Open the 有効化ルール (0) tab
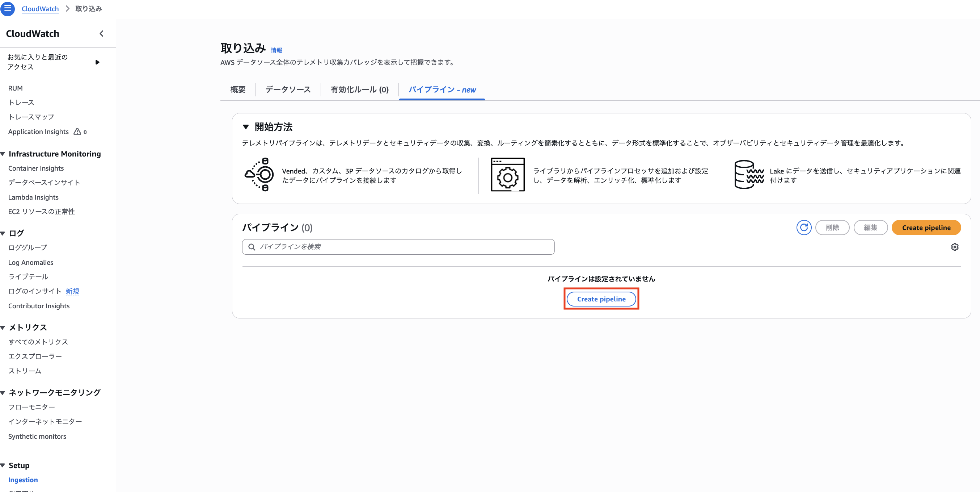Viewport: 980px width, 492px height. coord(359,89)
